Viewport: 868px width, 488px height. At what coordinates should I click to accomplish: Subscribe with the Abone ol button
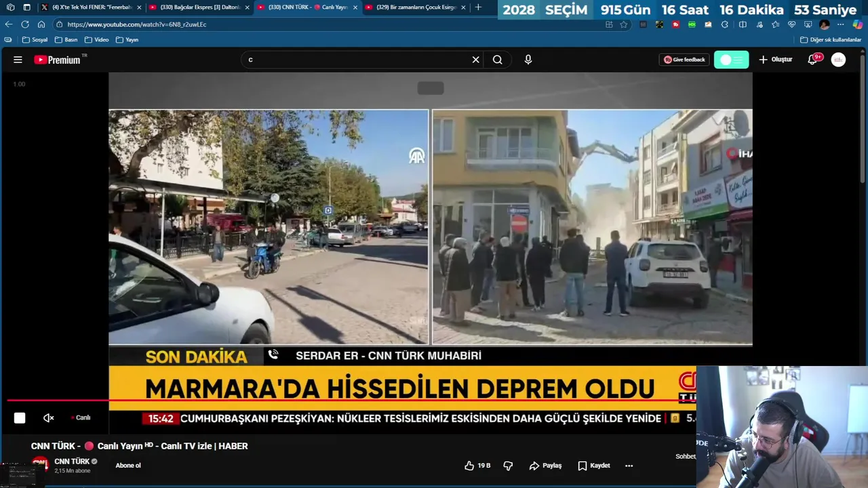pos(128,466)
